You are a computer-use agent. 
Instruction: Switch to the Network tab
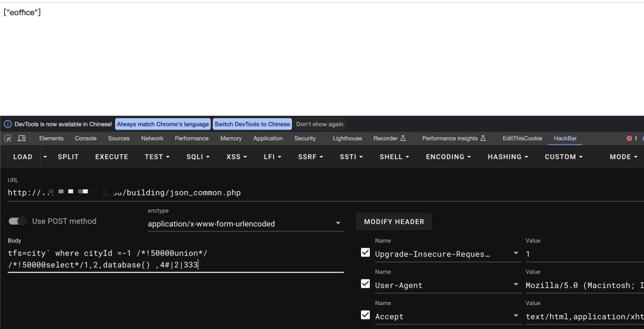(x=152, y=138)
